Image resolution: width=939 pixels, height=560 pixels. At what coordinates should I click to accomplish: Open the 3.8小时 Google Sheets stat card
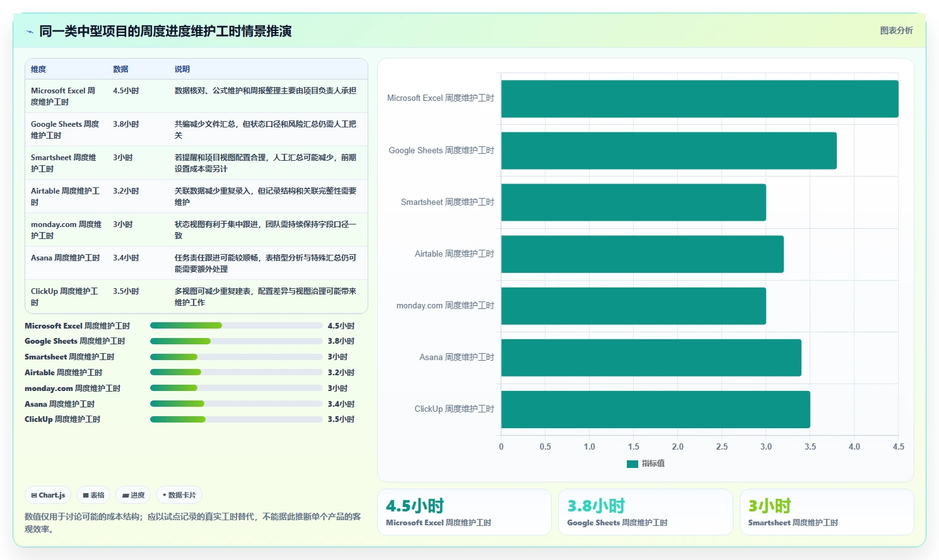point(646,512)
